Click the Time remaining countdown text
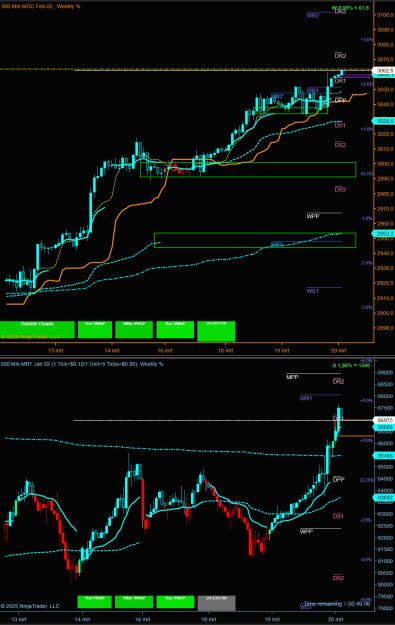The image size is (395, 625). click(x=337, y=604)
